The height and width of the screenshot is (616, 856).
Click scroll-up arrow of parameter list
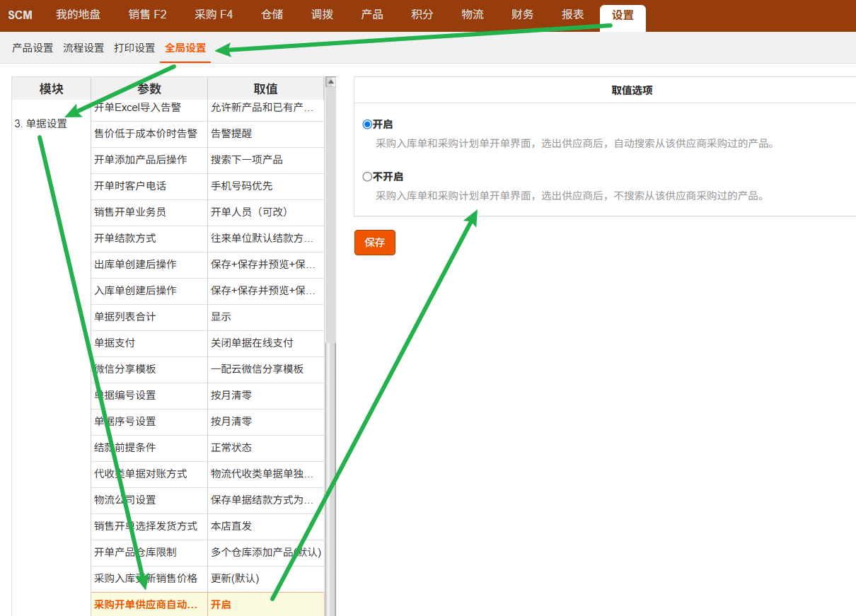(x=330, y=82)
